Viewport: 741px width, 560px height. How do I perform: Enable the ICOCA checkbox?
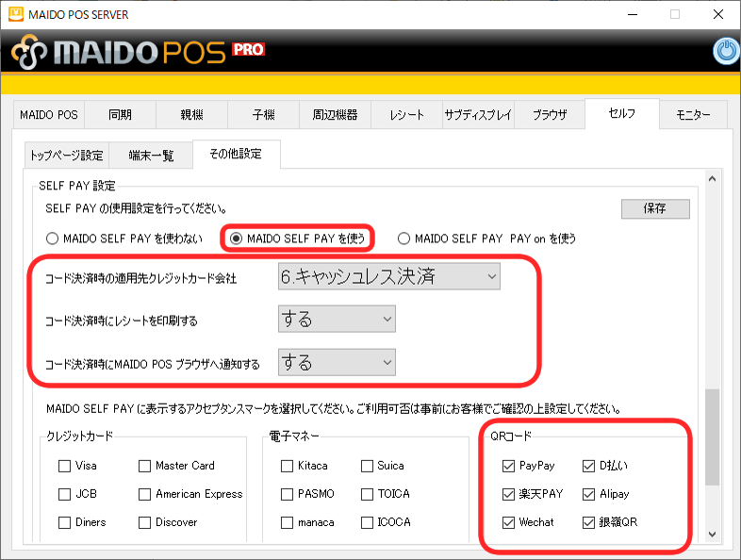coord(367,522)
